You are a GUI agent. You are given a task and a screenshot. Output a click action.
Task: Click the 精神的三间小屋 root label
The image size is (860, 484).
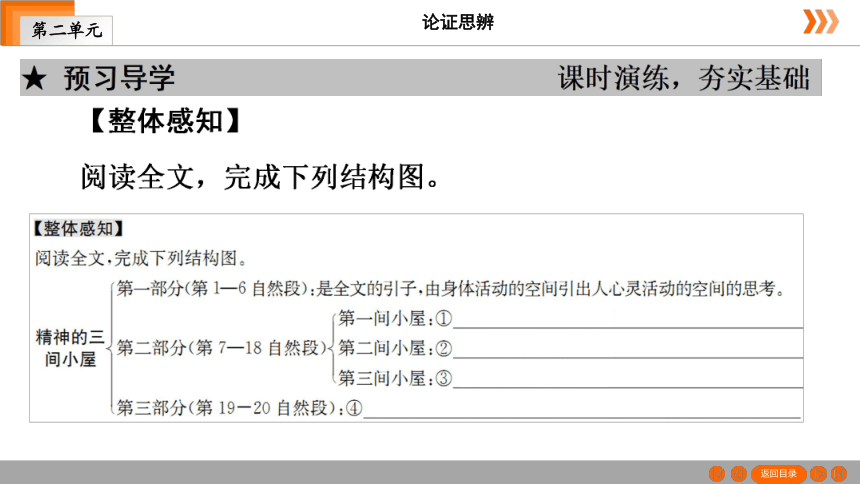click(70, 348)
